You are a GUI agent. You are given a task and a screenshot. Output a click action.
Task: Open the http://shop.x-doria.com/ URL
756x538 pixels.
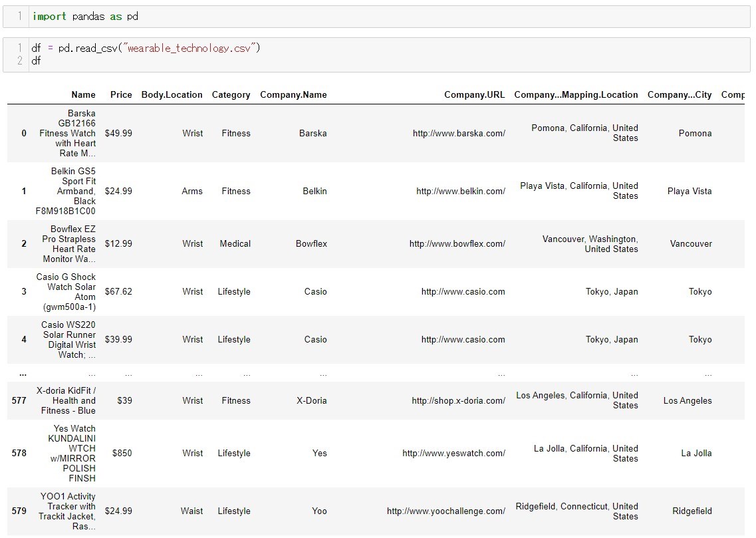coord(458,401)
